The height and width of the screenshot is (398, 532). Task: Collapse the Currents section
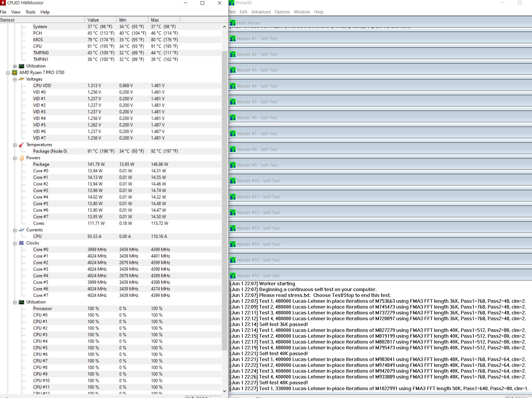coord(15,230)
